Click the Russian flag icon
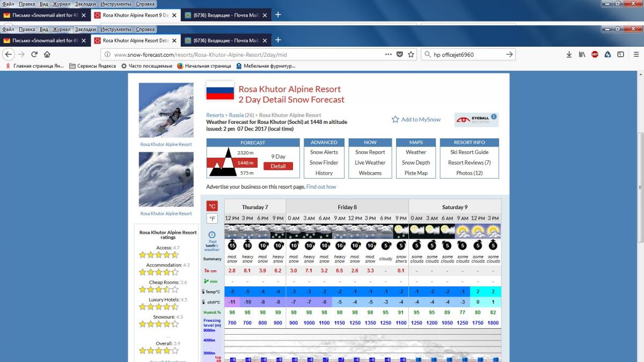 coord(220,91)
